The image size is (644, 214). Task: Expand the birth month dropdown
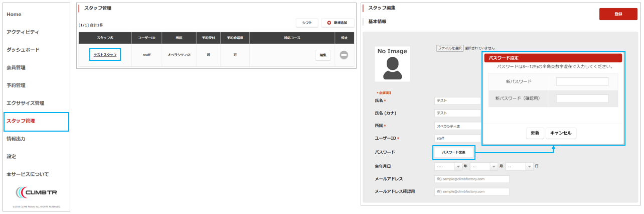(483, 167)
